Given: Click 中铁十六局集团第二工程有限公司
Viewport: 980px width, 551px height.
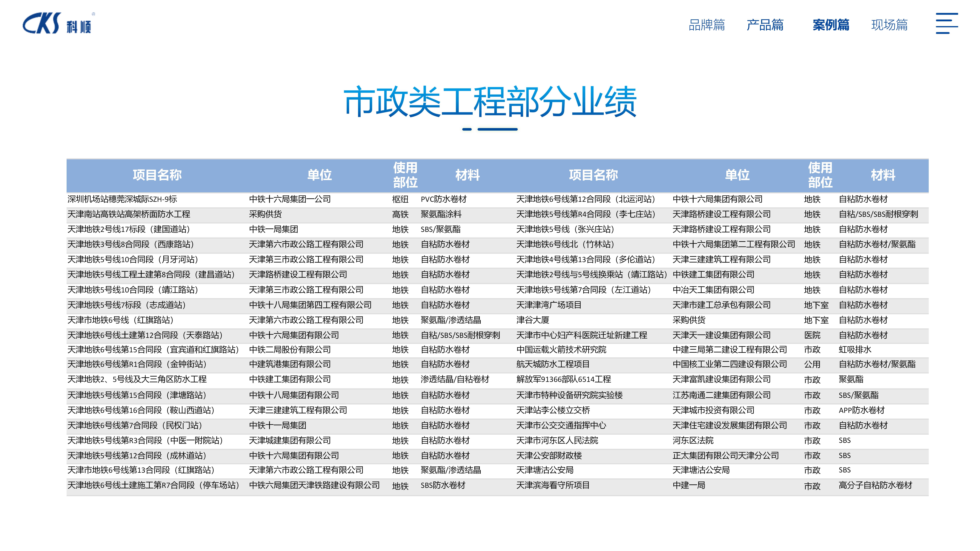Looking at the screenshot, I should tap(734, 245).
